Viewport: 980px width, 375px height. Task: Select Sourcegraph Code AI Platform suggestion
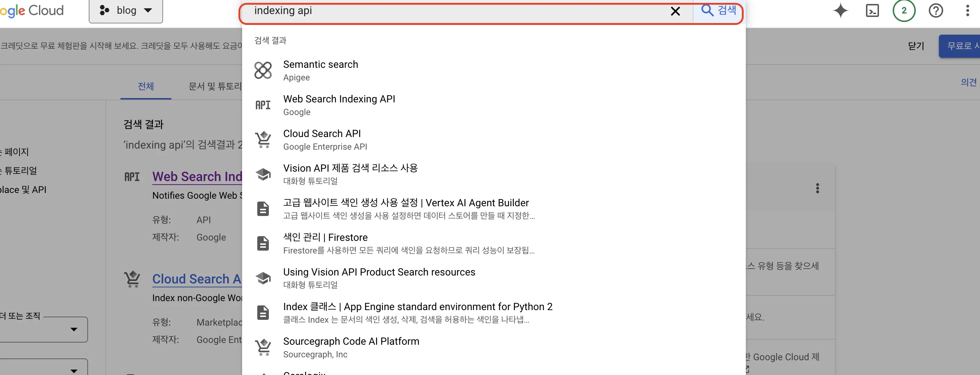pyautogui.click(x=493, y=348)
